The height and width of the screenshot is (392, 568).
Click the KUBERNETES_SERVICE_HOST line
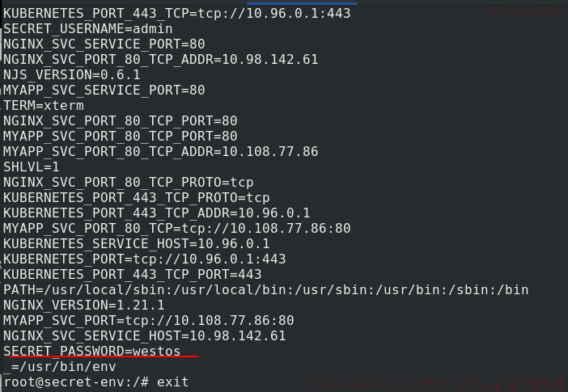(x=137, y=243)
